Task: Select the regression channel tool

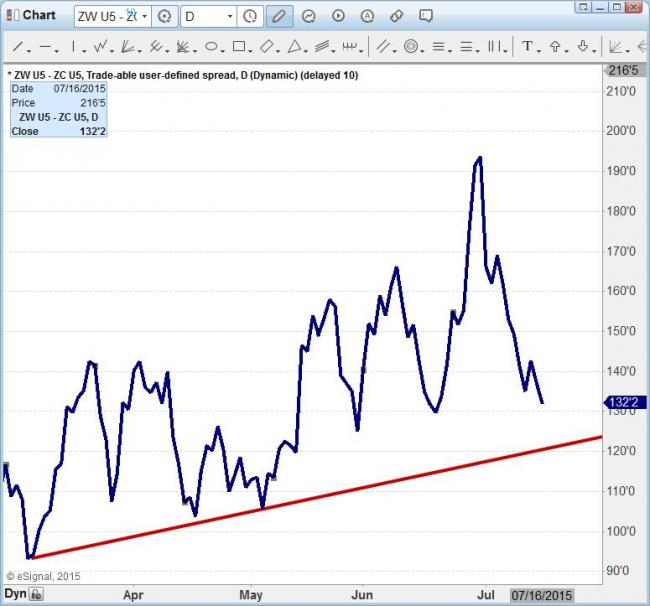Action: [322, 46]
